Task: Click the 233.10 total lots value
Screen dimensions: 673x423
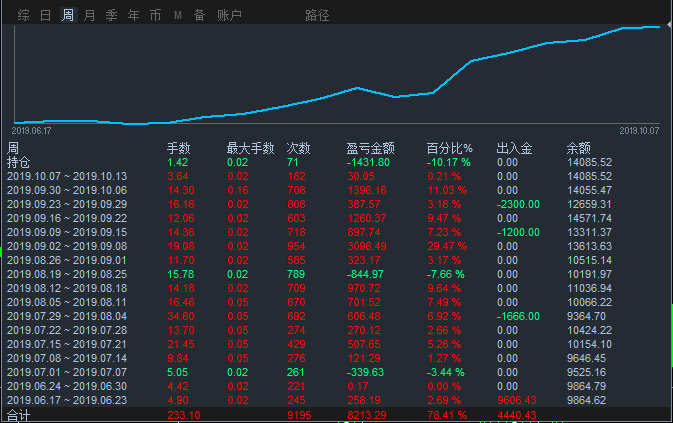Action: [x=184, y=415]
